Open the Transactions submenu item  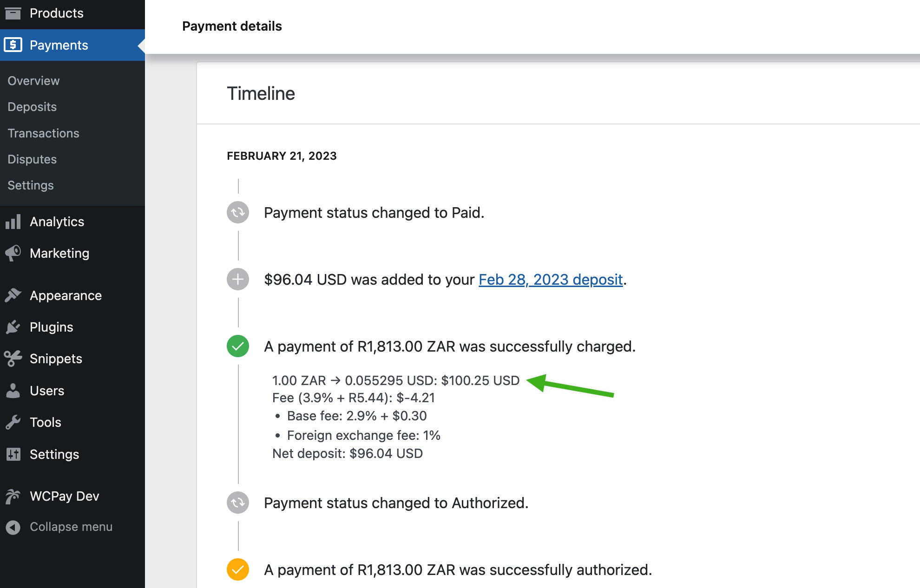tap(43, 133)
